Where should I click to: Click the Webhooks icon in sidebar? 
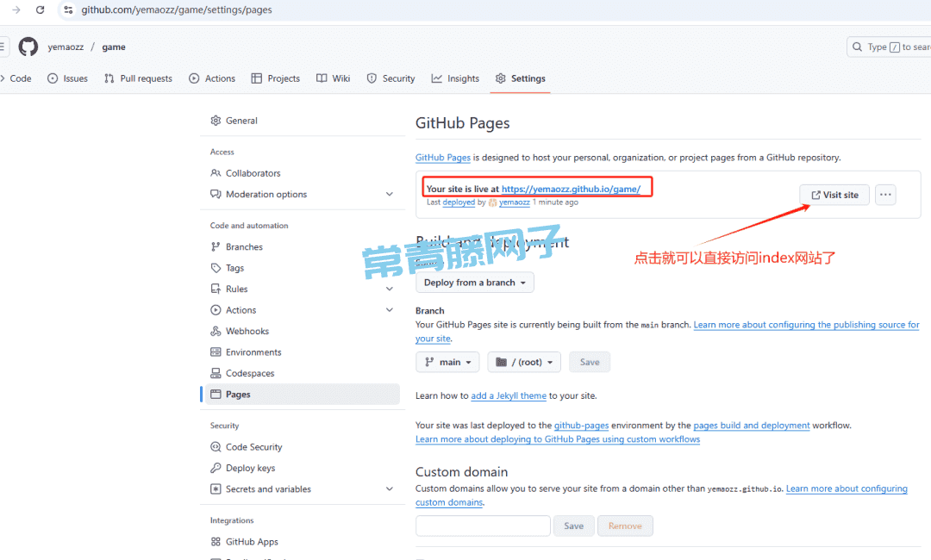coord(216,331)
